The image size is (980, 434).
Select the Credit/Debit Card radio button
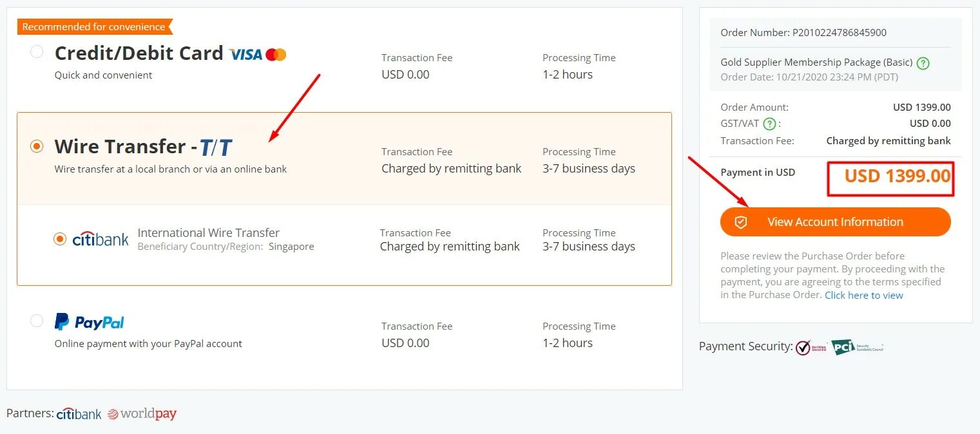[37, 52]
